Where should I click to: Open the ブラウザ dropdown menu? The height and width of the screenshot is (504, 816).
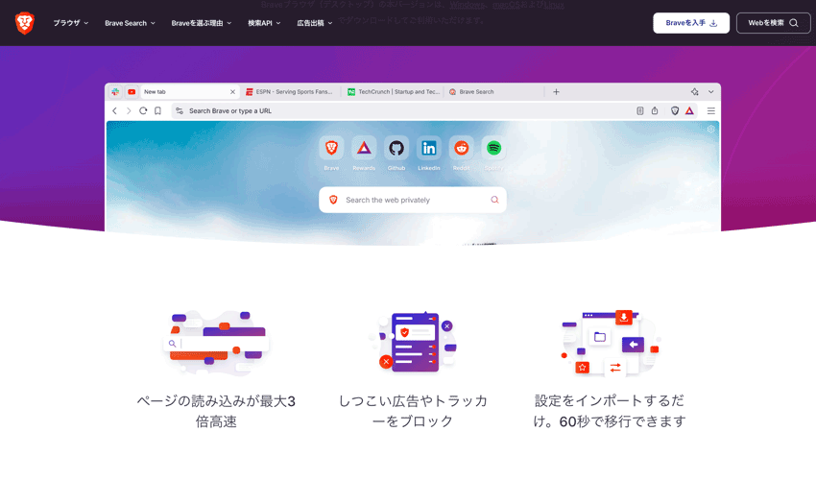[x=71, y=23]
